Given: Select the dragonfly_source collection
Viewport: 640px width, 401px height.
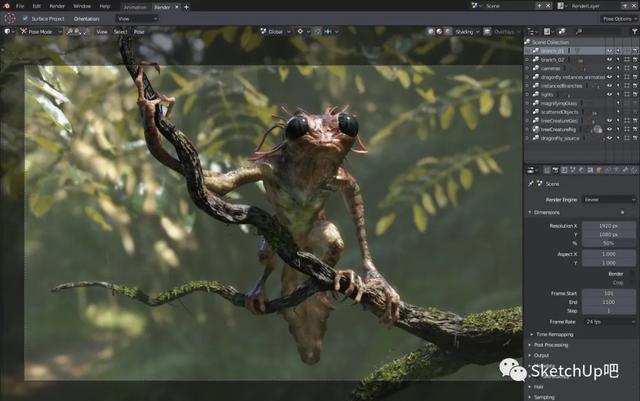Looking at the screenshot, I should [x=560, y=138].
